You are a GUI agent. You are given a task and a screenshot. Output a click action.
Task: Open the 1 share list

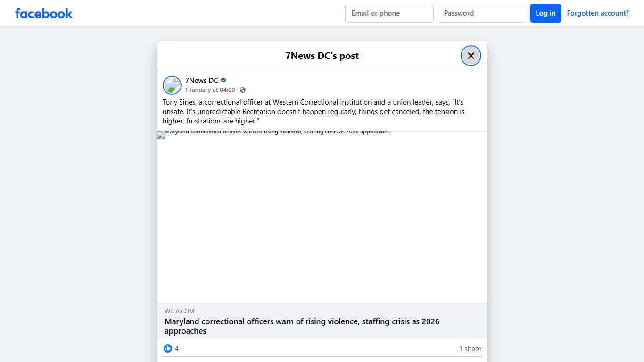click(470, 349)
